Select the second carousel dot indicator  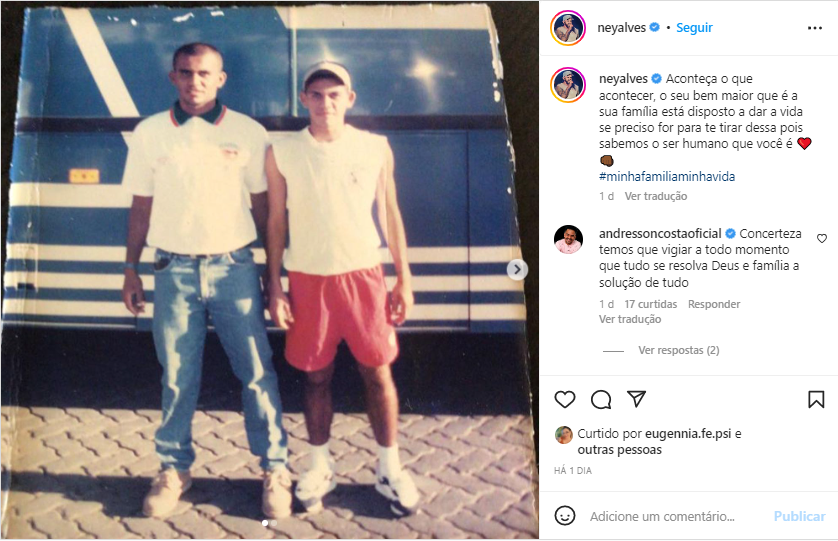(x=274, y=523)
